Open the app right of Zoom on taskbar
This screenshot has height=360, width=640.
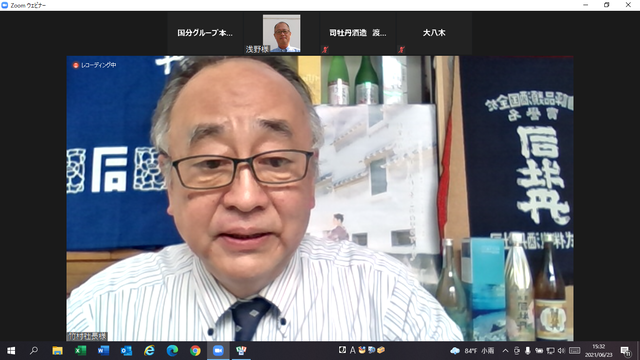point(241,351)
